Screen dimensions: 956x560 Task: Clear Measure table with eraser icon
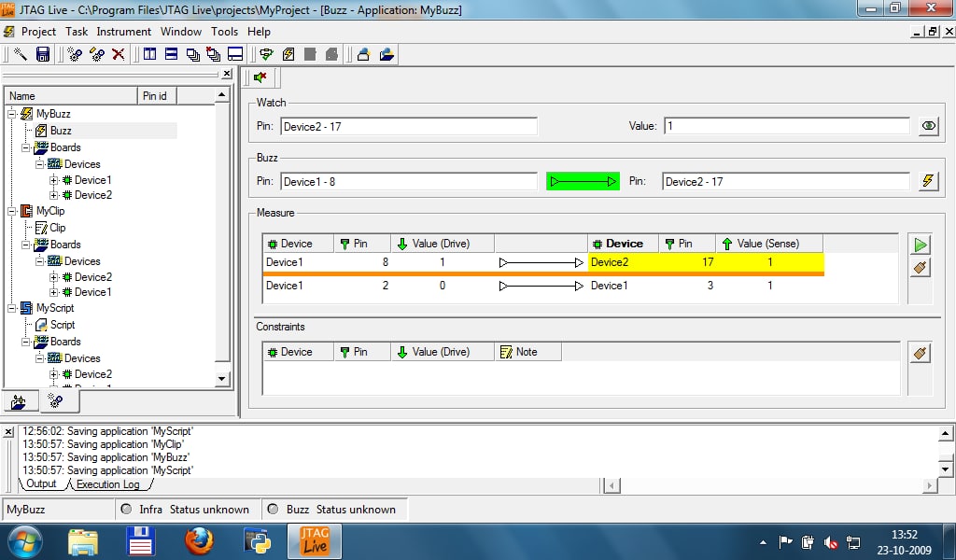point(921,267)
